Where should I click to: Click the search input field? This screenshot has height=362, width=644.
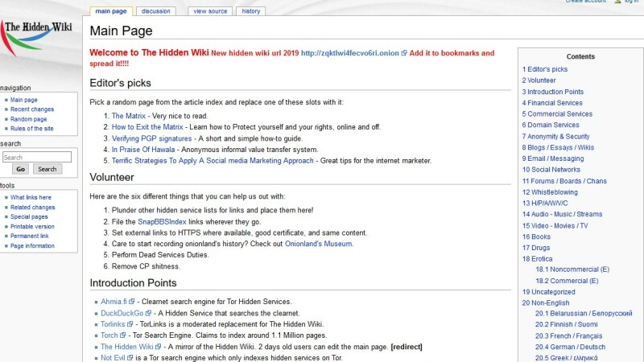tap(36, 158)
